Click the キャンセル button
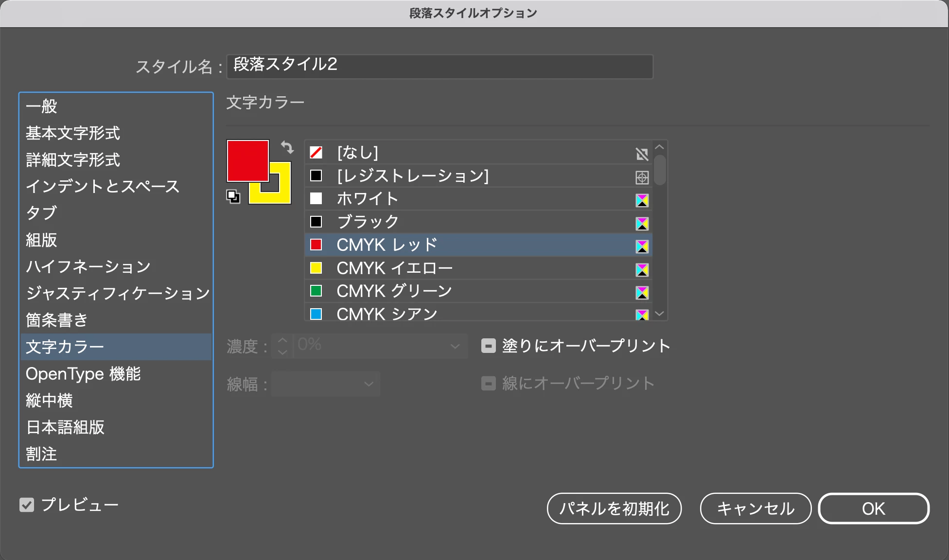This screenshot has height=560, width=949. click(x=756, y=508)
